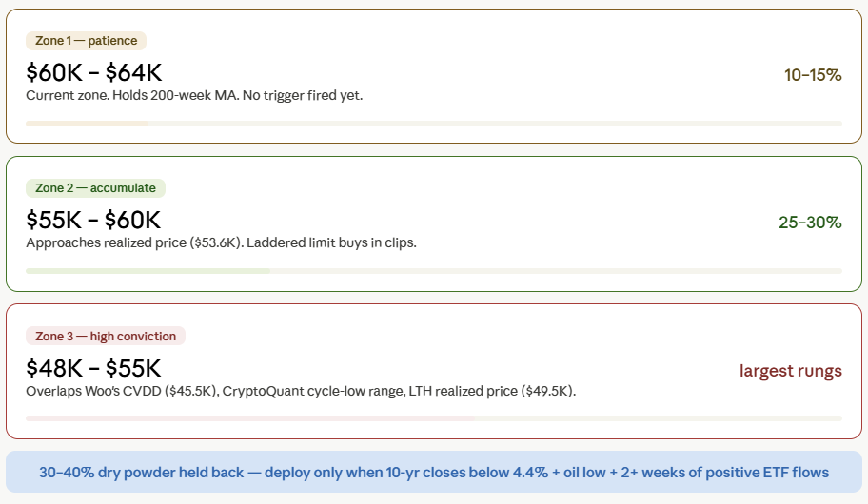868x504 pixels.
Task: Click the Zone 2 green progress bar
Action: coord(148,271)
